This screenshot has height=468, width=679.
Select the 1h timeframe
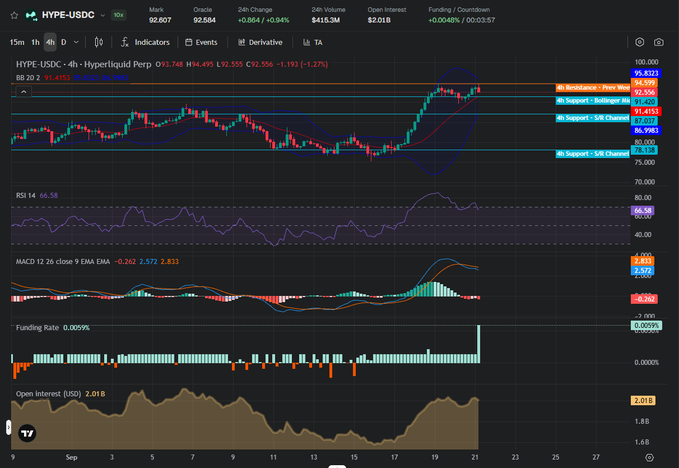(x=35, y=42)
